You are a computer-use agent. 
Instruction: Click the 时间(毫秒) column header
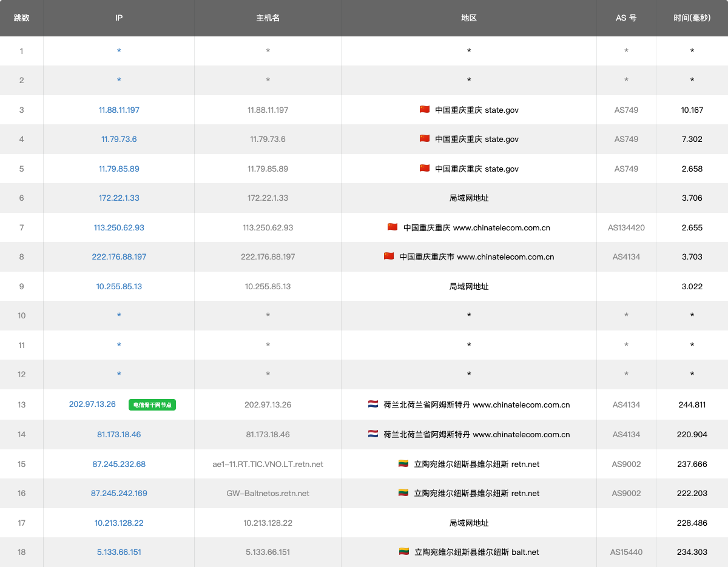click(x=692, y=18)
